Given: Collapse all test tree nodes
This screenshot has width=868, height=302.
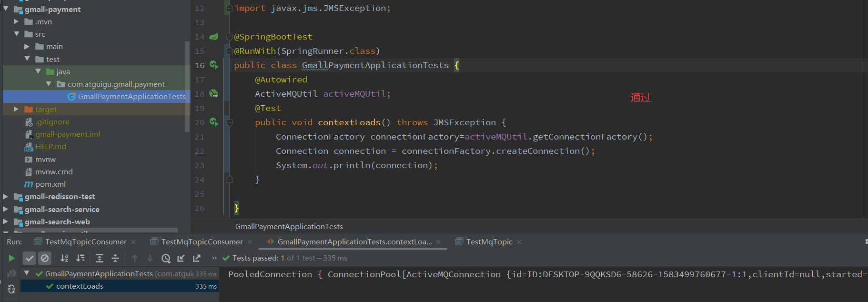Looking at the screenshot, I should click(115, 258).
